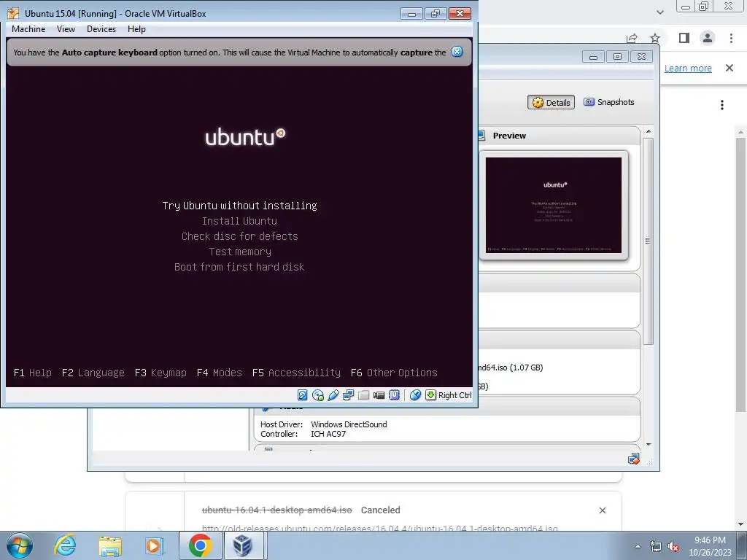Click the Controller ICH AC97 text
Image resolution: width=747 pixels, height=560 pixels.
tap(303, 434)
